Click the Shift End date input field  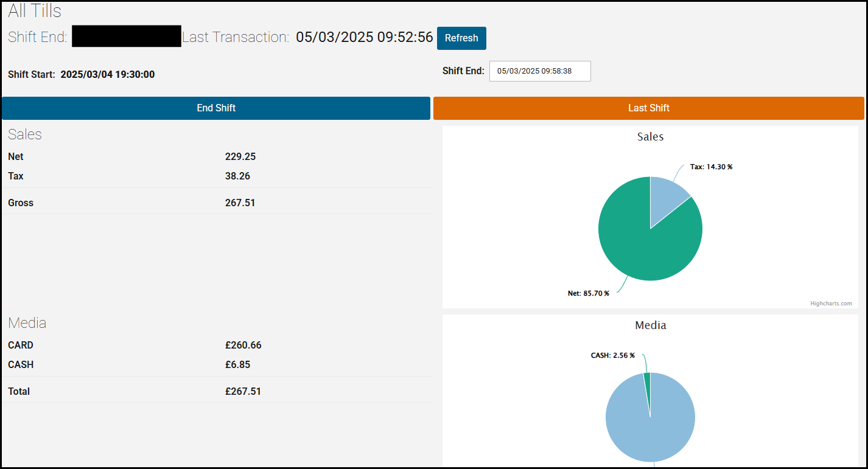click(x=539, y=71)
